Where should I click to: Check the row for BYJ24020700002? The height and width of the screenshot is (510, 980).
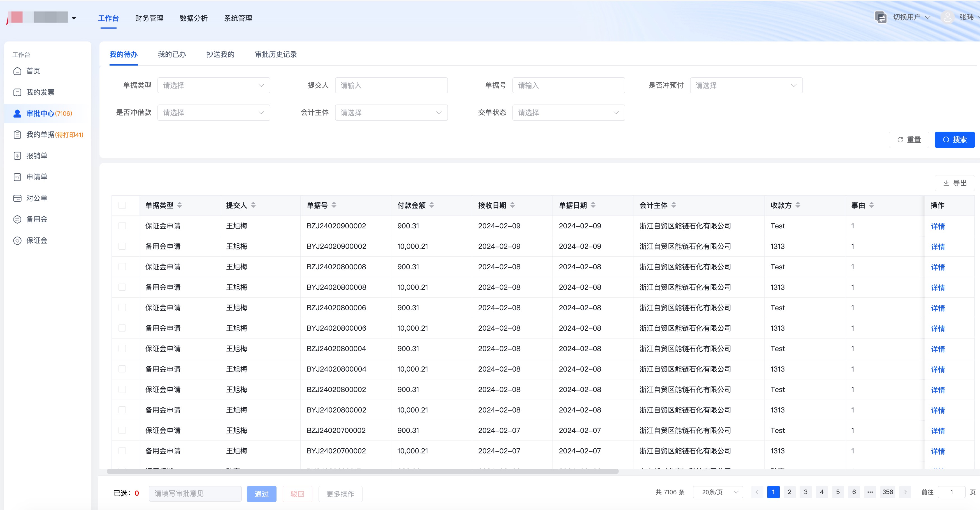coord(122,451)
